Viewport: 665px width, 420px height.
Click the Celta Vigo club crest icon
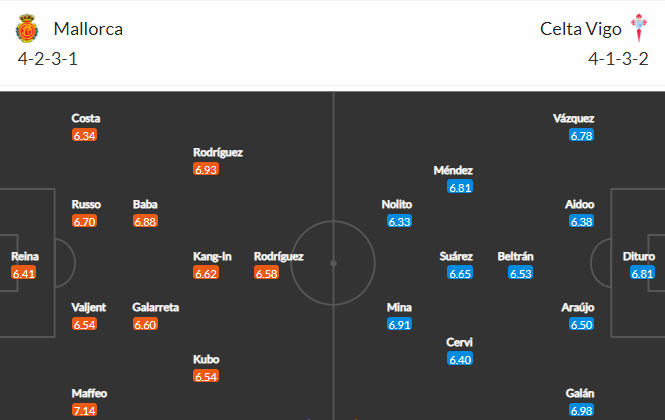pos(638,28)
